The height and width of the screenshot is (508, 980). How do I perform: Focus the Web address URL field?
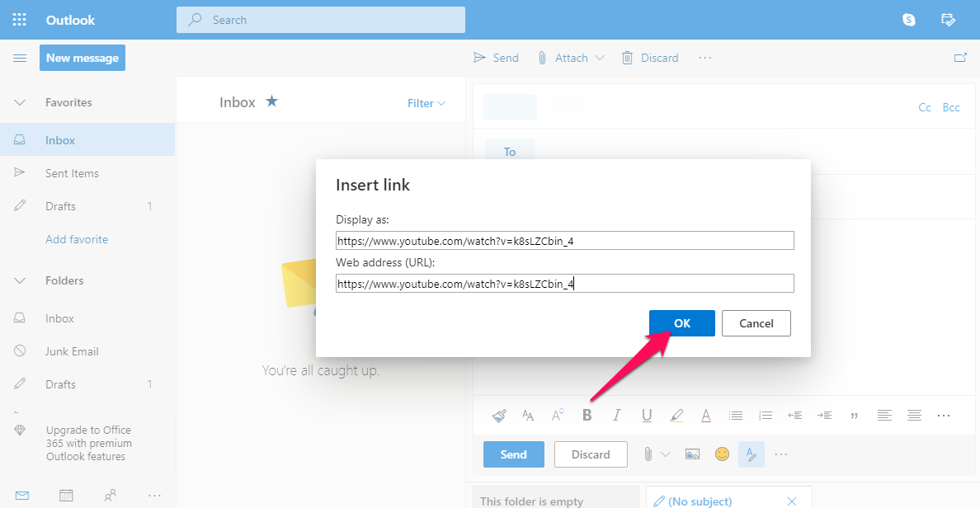pyautogui.click(x=565, y=284)
